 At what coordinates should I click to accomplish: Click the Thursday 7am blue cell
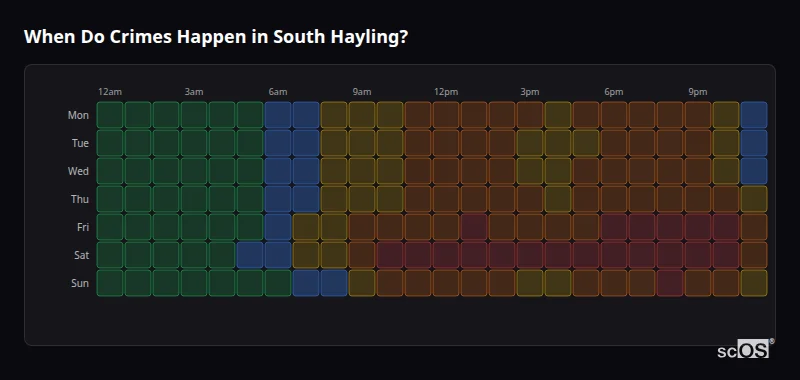pyautogui.click(x=306, y=199)
